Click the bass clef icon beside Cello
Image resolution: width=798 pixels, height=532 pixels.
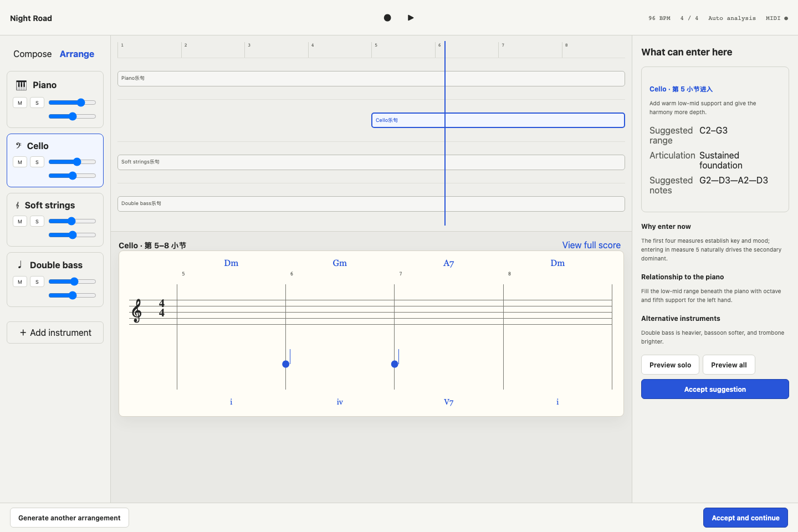click(18, 146)
